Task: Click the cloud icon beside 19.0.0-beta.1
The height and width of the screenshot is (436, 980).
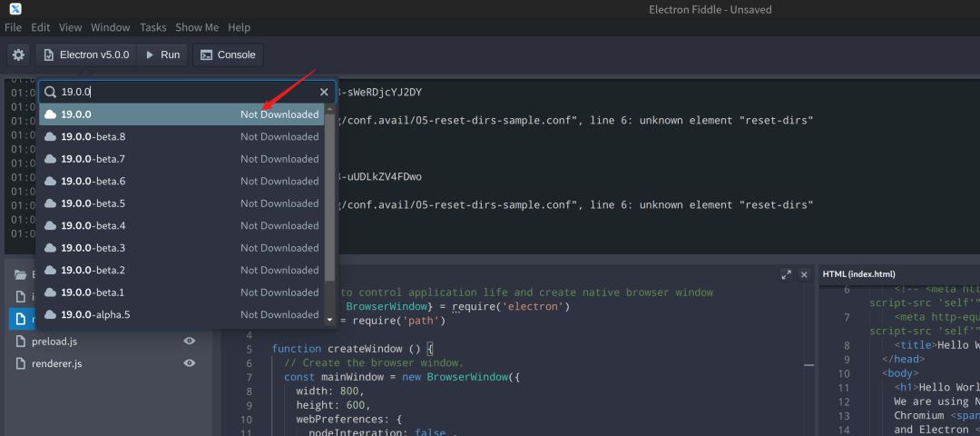Action: click(50, 292)
